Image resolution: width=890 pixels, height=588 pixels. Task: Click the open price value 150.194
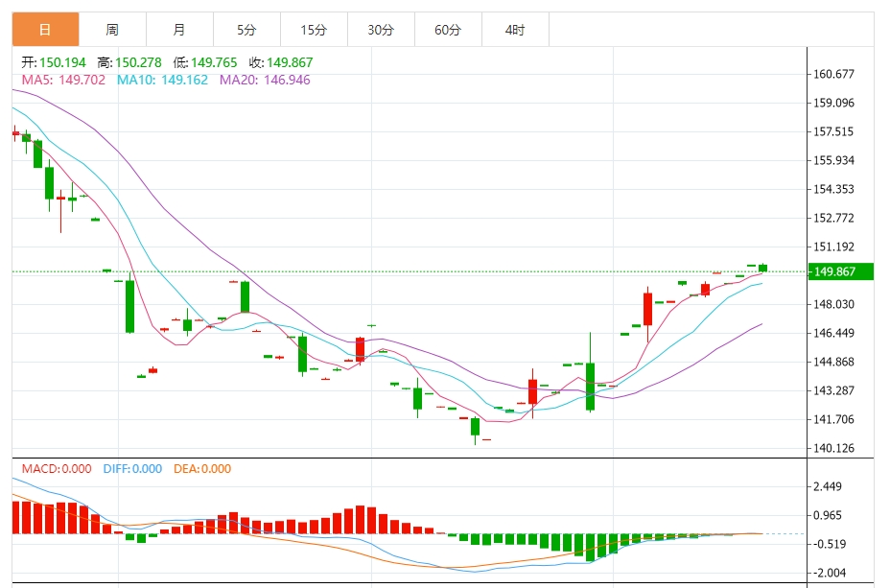click(62, 62)
